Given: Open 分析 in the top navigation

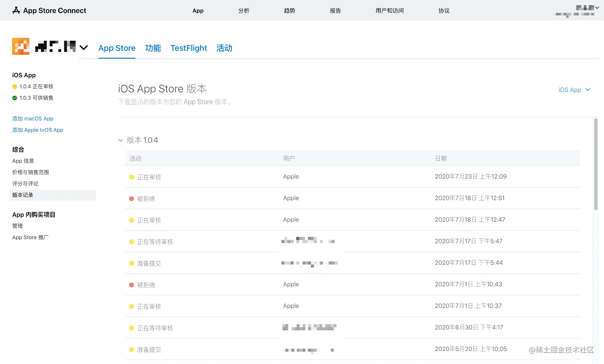Looking at the screenshot, I should [x=244, y=11].
